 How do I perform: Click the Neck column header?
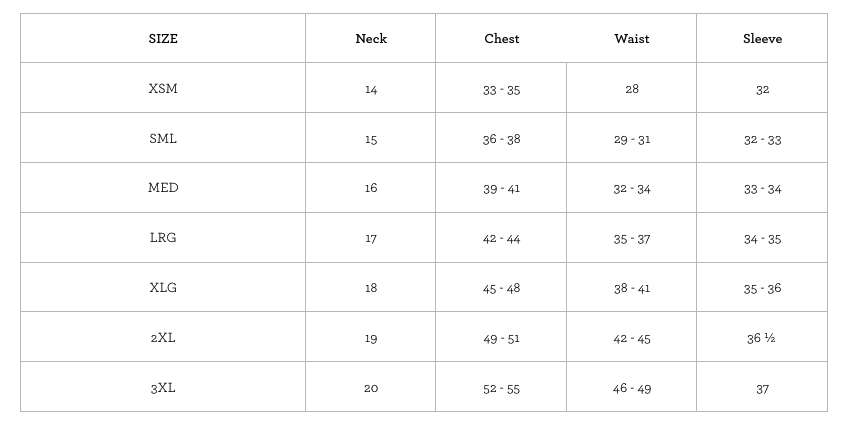[371, 39]
